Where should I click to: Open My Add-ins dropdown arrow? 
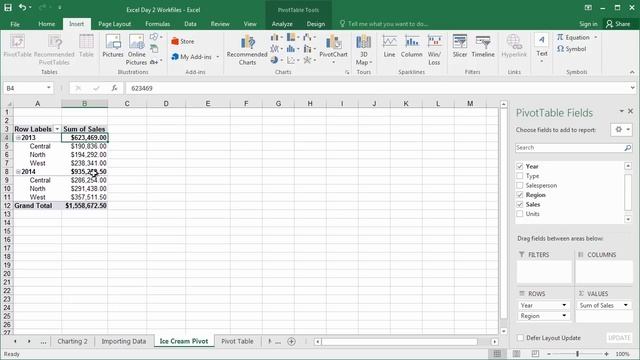[218, 57]
